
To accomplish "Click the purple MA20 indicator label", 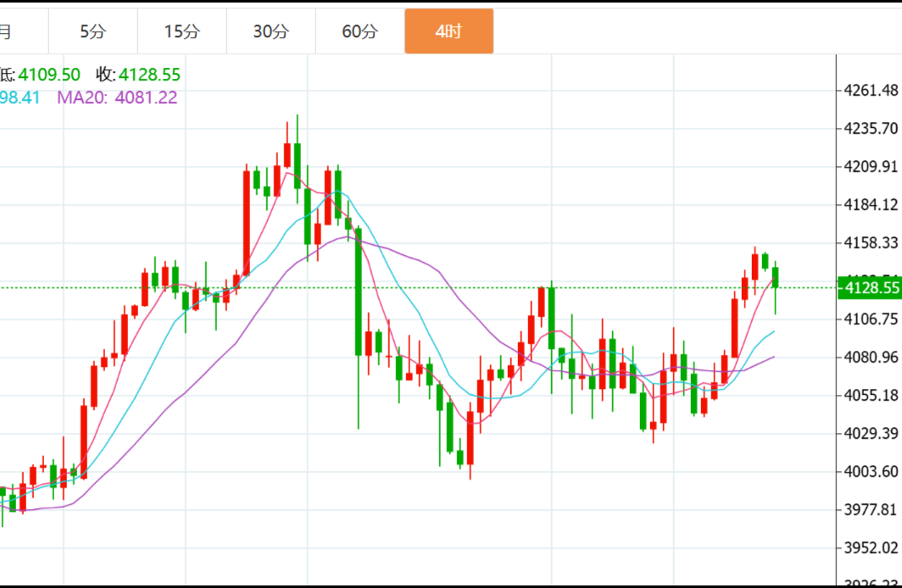I will [82, 97].
